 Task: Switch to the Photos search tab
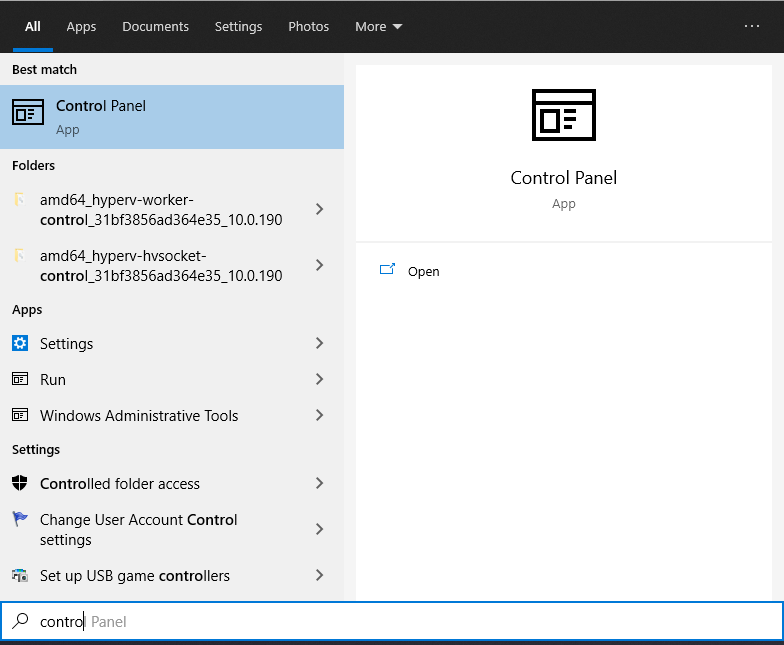(308, 26)
